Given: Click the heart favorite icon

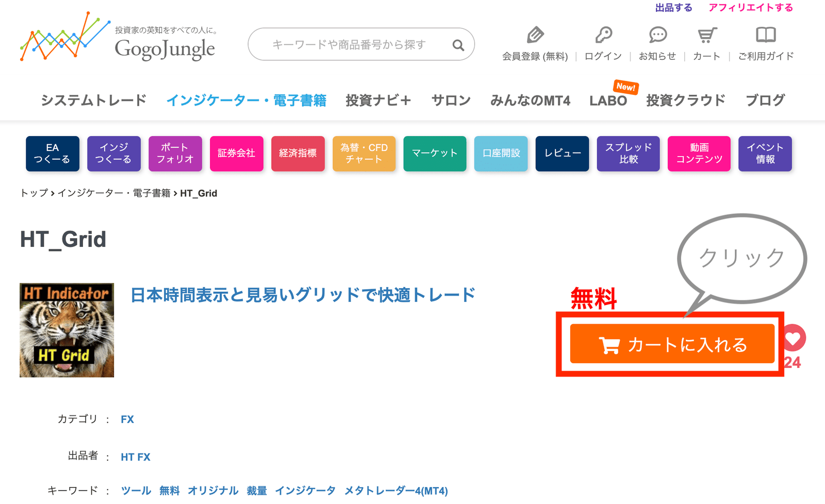Looking at the screenshot, I should tap(793, 338).
